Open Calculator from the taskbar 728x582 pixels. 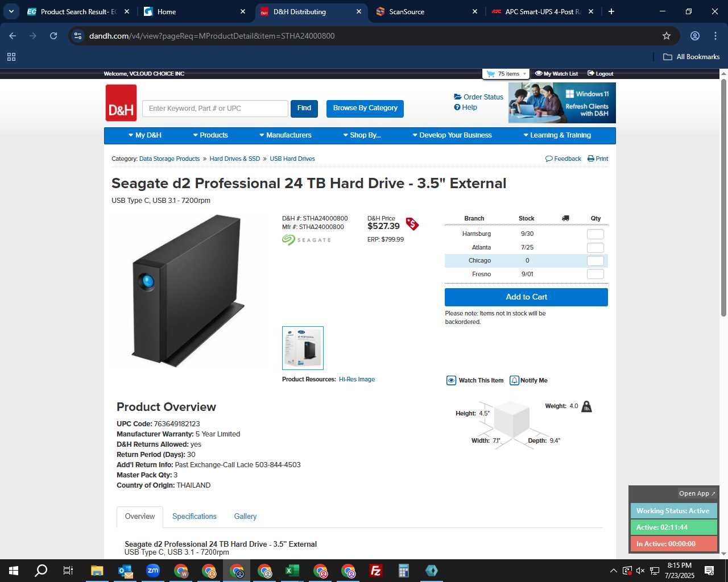click(404, 571)
